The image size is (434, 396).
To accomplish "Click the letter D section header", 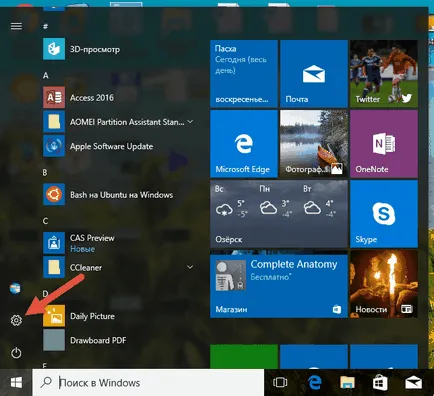I will (45, 293).
